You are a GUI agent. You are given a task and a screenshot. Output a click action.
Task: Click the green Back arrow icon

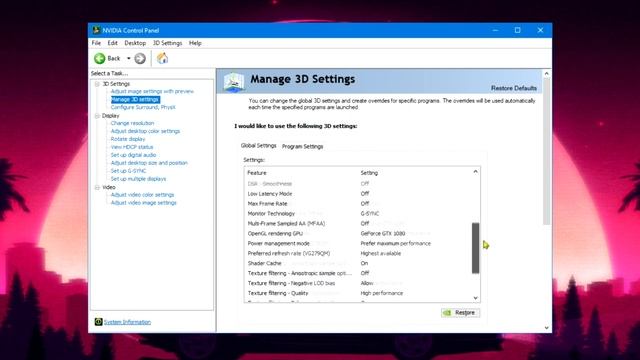pyautogui.click(x=100, y=58)
